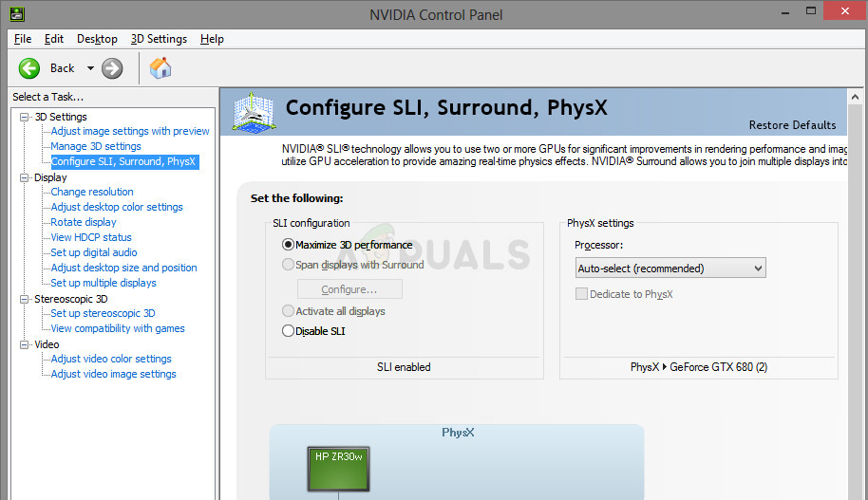The image size is (868, 500).
Task: Open Adjust image settings with preview
Action: 130,131
